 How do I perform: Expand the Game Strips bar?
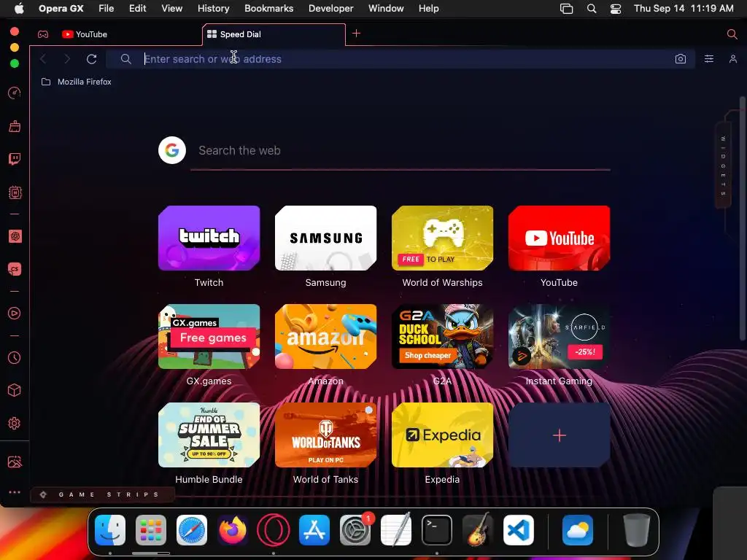pyautogui.click(x=102, y=495)
